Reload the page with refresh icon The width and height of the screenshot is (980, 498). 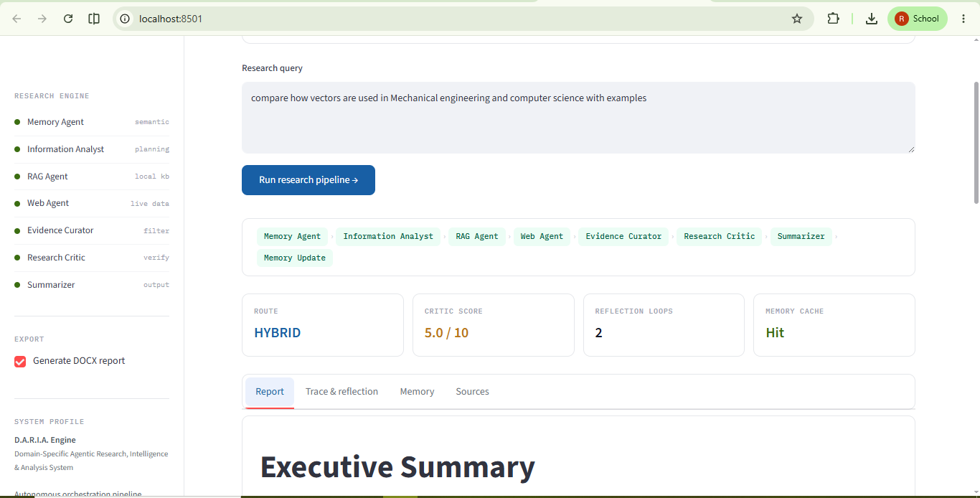coord(68,19)
